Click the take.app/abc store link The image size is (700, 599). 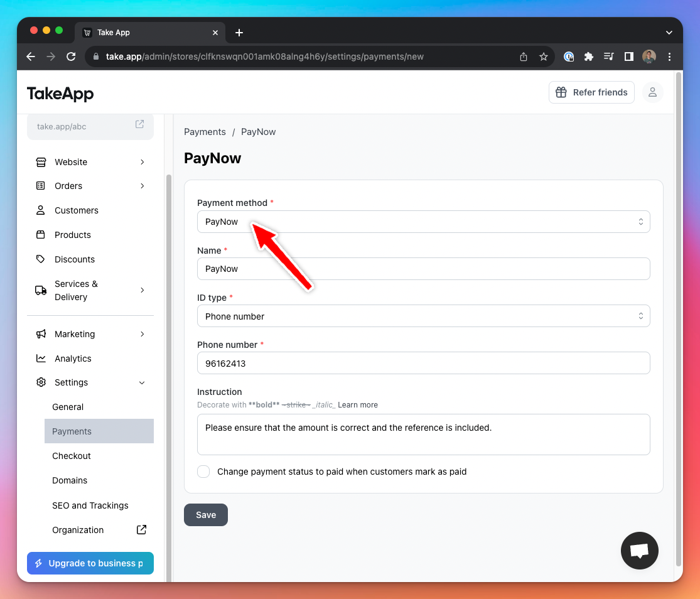tap(62, 126)
